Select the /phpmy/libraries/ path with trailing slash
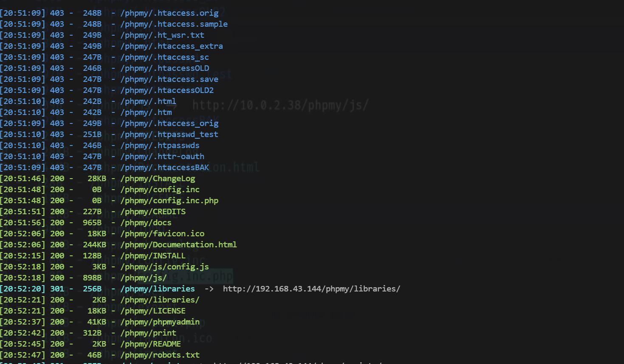 [x=160, y=300]
